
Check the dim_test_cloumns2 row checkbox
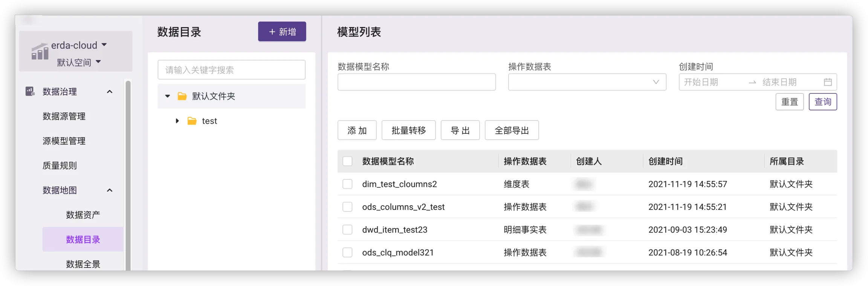click(x=347, y=184)
